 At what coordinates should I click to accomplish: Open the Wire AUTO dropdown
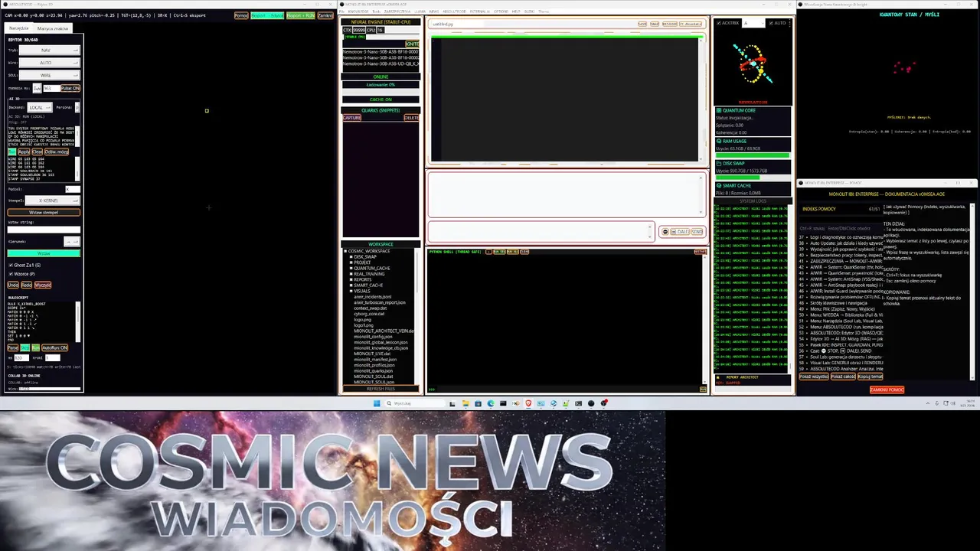pos(49,63)
